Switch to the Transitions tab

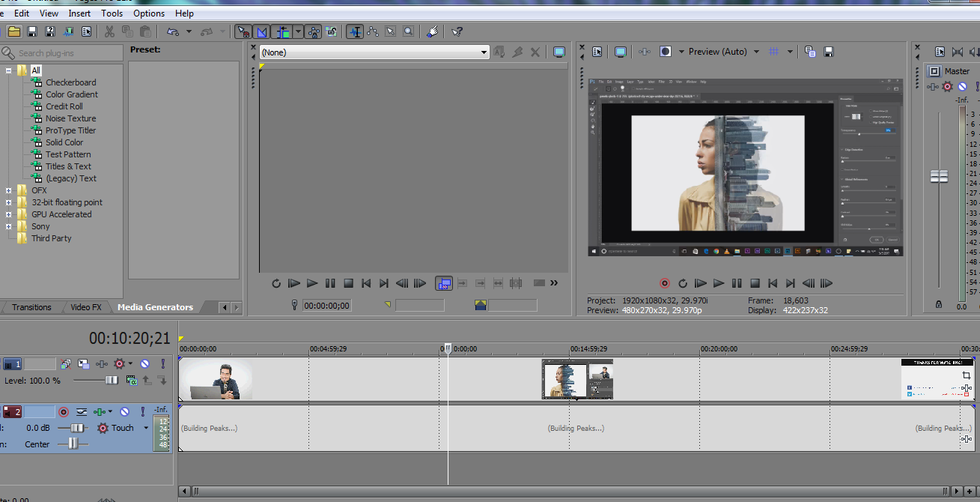pyautogui.click(x=31, y=307)
